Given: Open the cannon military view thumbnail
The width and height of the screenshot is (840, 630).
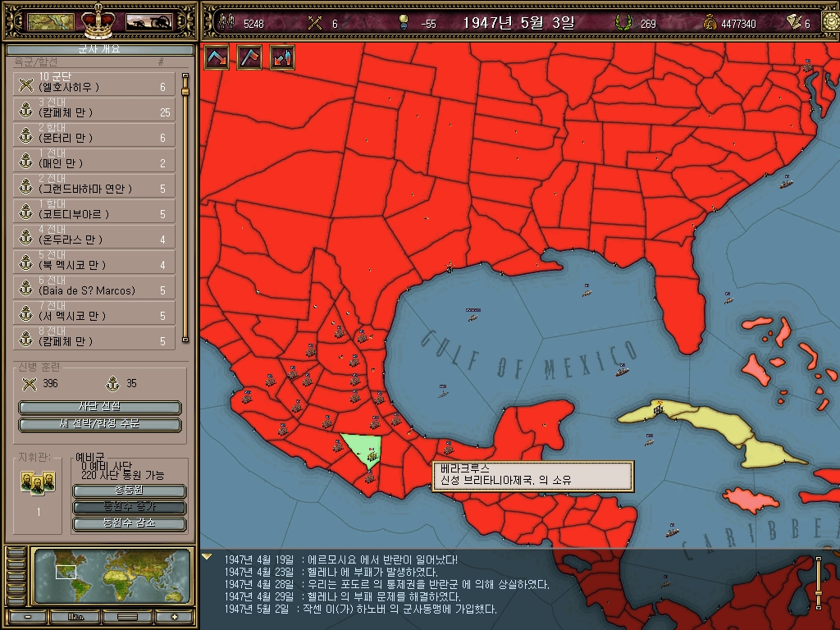Looking at the screenshot, I should (149, 22).
